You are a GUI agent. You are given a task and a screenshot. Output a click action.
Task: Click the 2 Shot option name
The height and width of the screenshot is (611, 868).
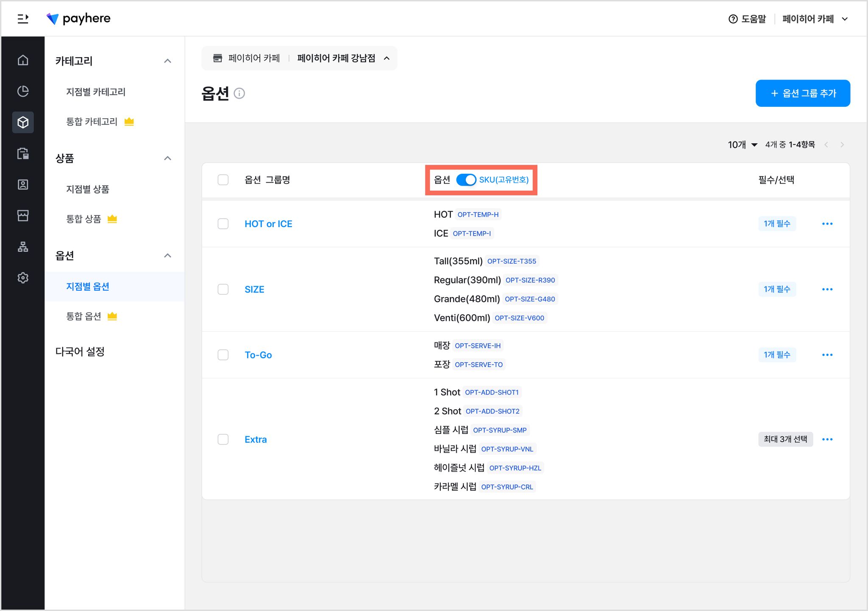tap(447, 411)
